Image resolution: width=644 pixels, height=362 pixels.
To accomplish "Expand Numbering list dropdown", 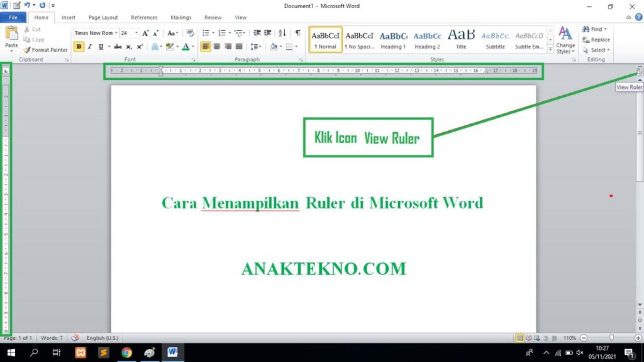I will (230, 33).
